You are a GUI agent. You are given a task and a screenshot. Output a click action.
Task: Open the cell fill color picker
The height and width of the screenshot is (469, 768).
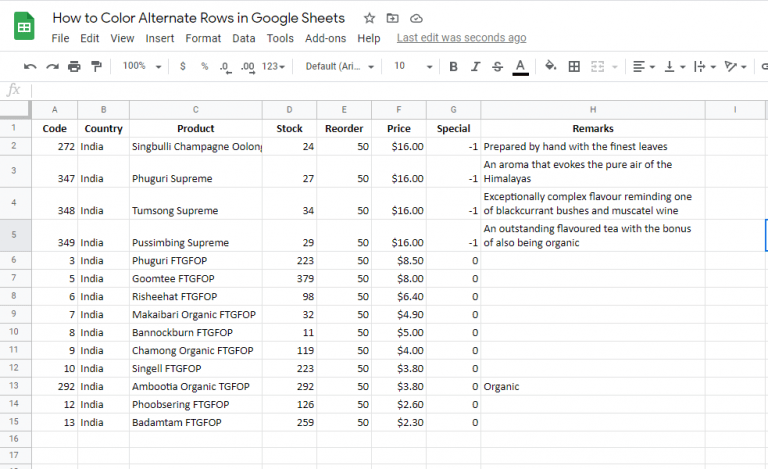(551, 66)
